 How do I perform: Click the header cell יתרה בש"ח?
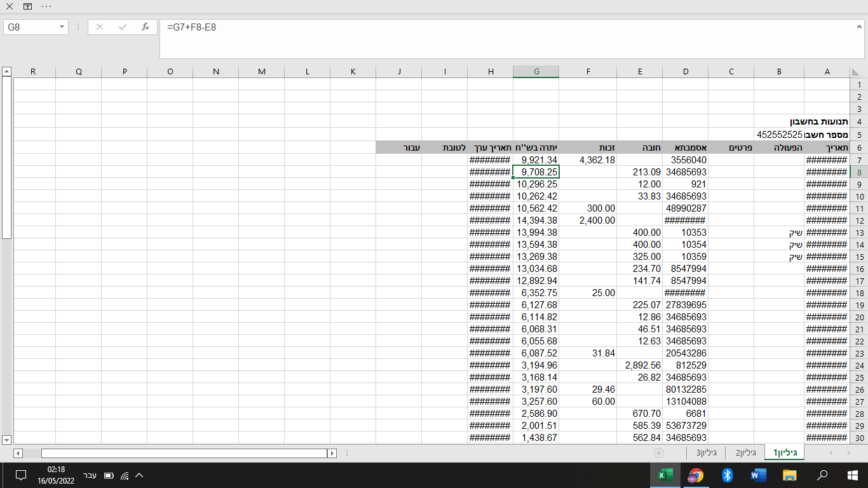[x=536, y=147]
